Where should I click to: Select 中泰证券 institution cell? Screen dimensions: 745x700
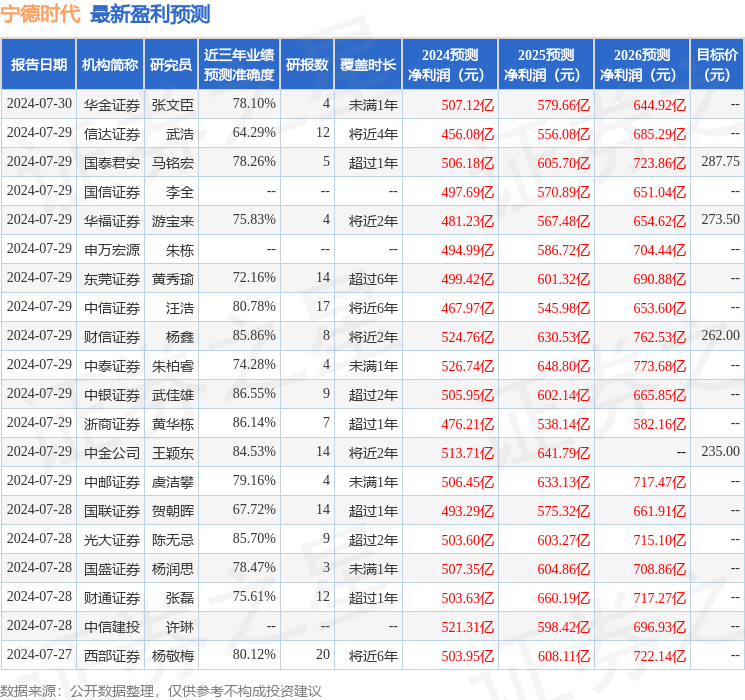[x=112, y=366]
